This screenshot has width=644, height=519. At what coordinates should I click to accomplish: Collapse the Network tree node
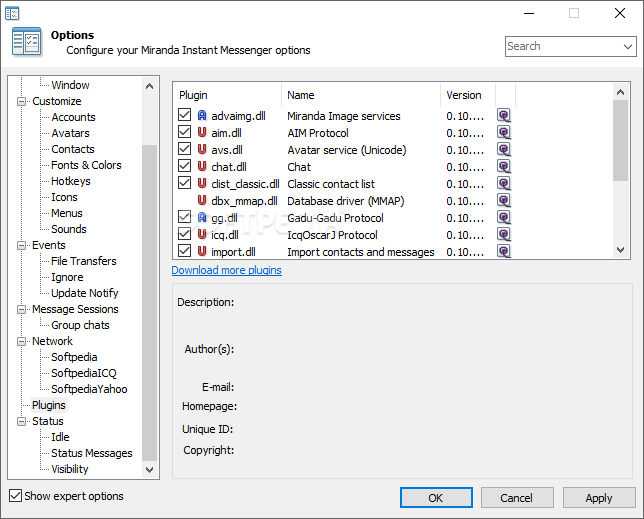point(21,341)
